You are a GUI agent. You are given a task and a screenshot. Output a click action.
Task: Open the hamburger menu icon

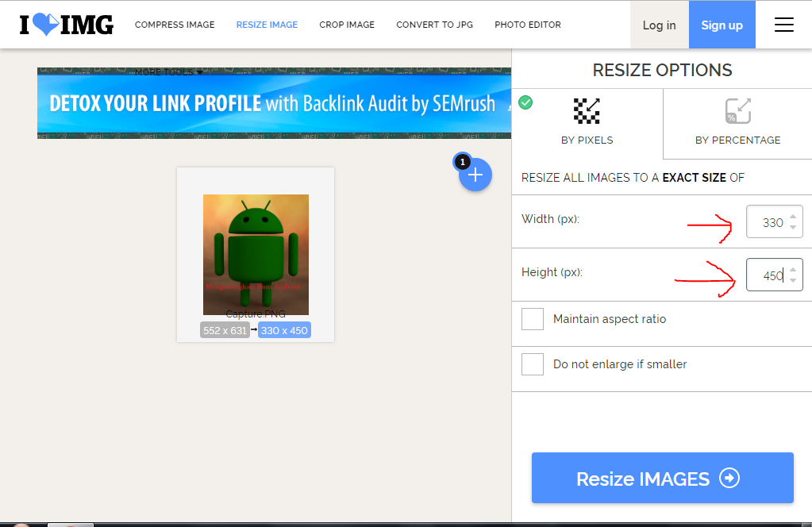point(783,25)
